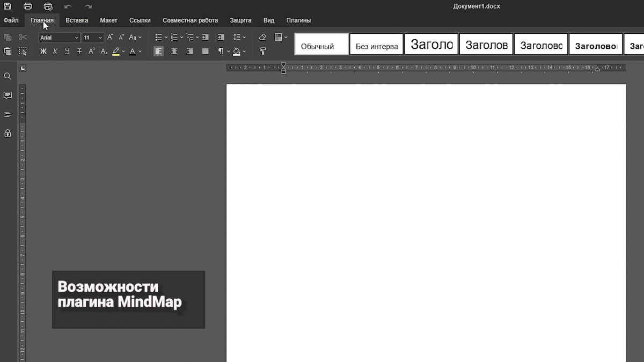Click the Paste icon

(x=8, y=51)
